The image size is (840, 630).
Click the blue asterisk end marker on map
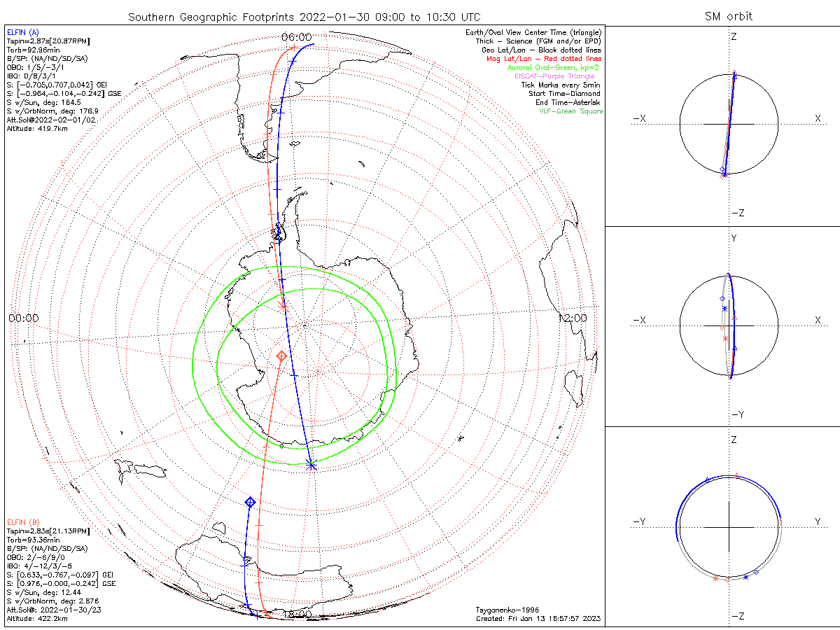tap(311, 465)
